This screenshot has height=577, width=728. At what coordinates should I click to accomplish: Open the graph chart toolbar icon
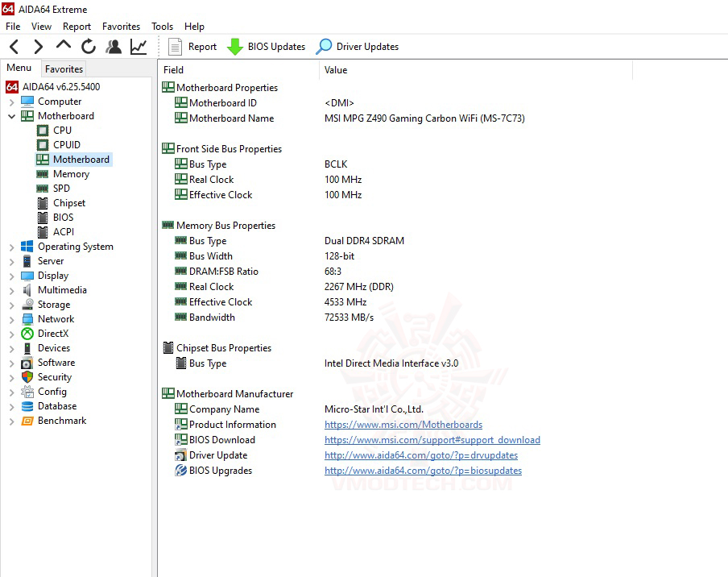pyautogui.click(x=139, y=47)
